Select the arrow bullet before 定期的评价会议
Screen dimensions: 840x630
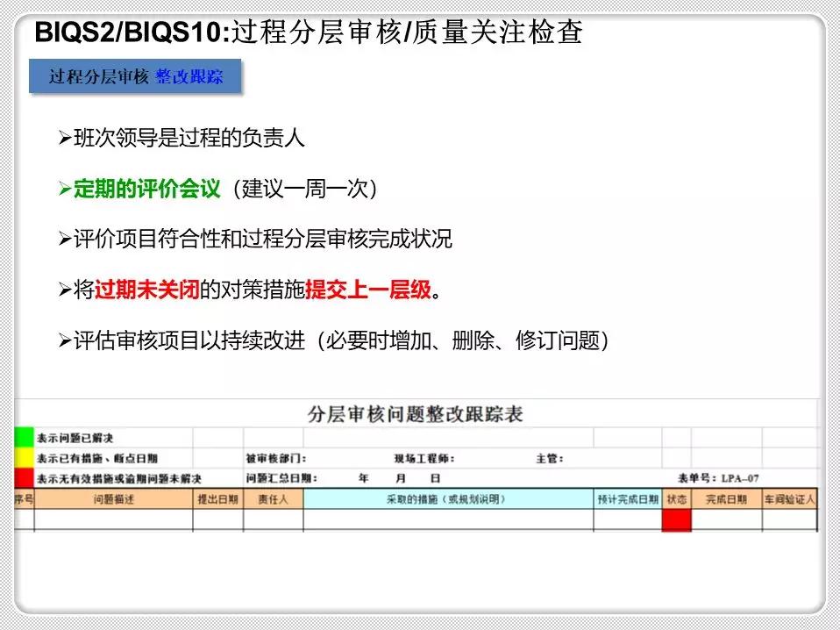click(62, 188)
